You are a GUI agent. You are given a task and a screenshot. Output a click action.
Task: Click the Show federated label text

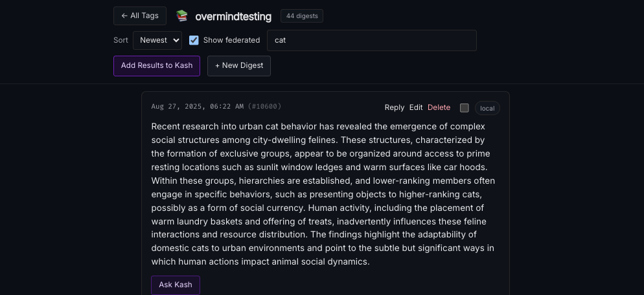tap(231, 40)
